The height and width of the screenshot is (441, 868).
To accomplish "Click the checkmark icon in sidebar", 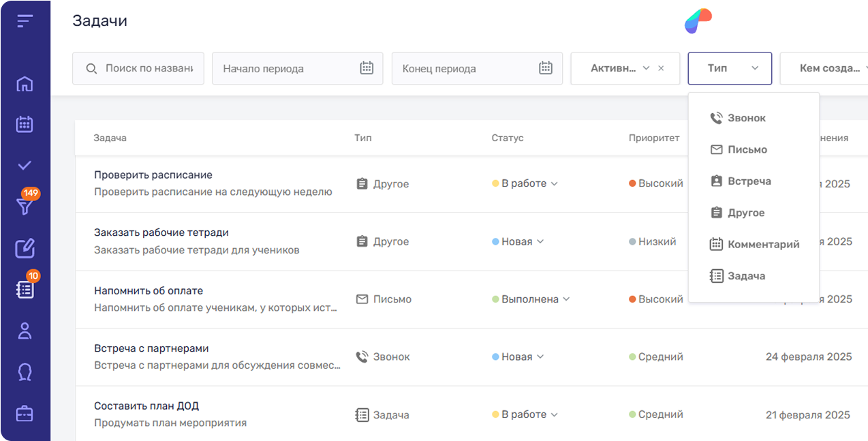I will [x=25, y=165].
